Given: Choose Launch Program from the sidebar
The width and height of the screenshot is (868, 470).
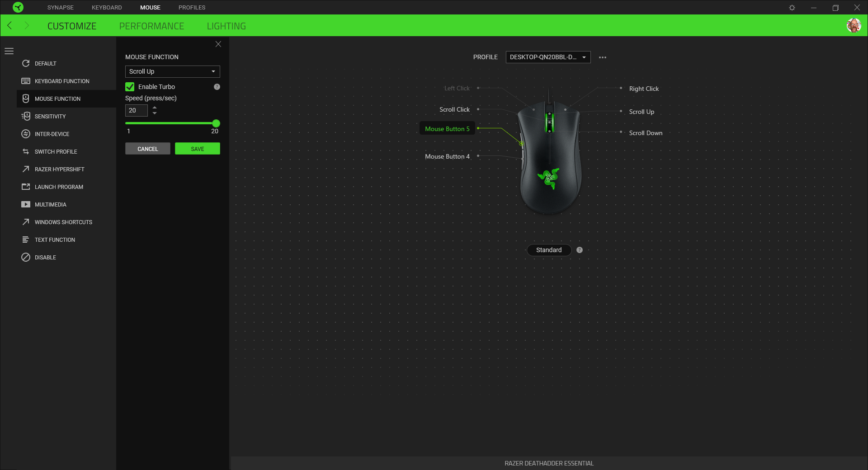Looking at the screenshot, I should coord(66,187).
